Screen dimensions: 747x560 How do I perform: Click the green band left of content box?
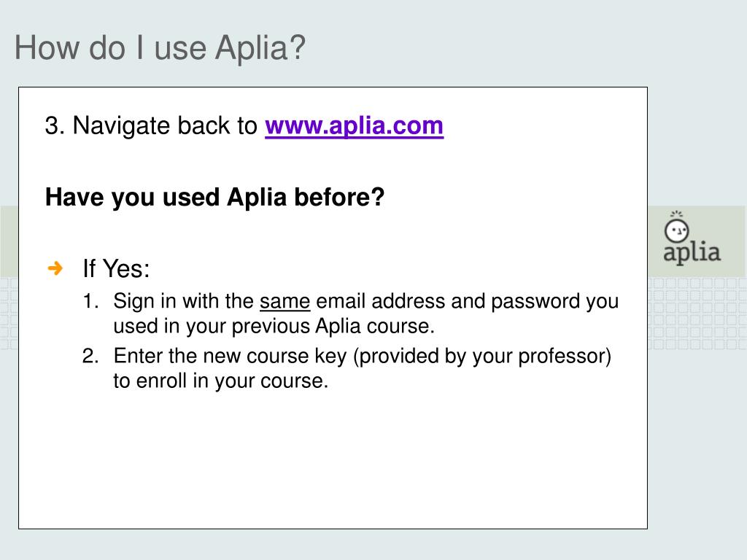coord(9,241)
